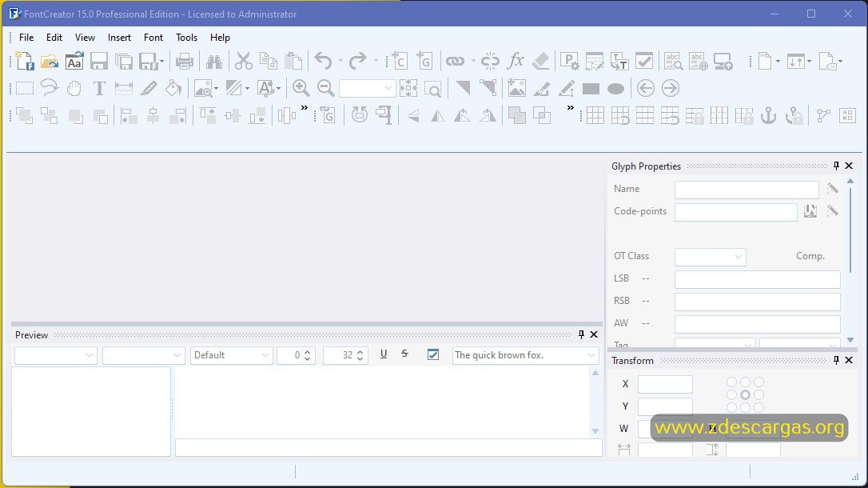Select the hand pan tool
The height and width of the screenshot is (488, 868).
[x=74, y=88]
